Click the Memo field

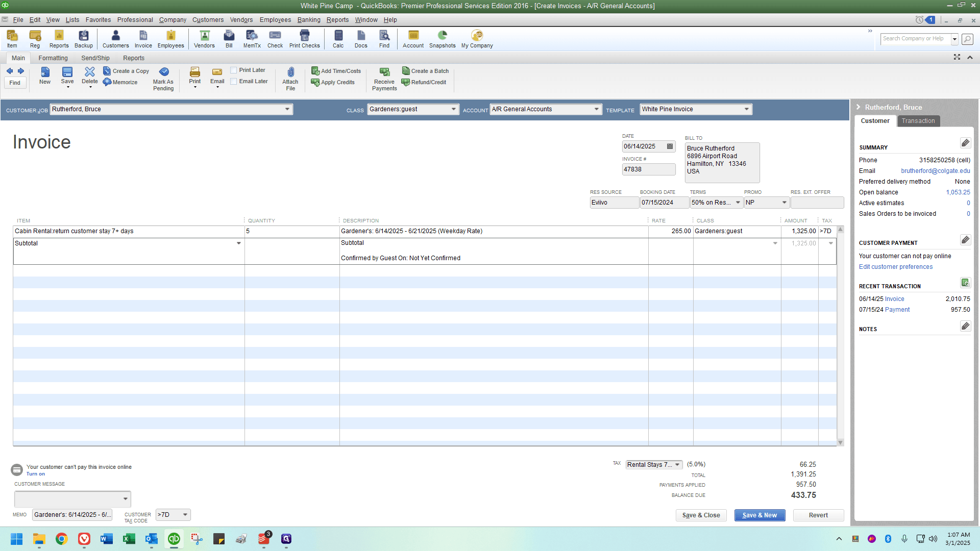[x=72, y=515]
